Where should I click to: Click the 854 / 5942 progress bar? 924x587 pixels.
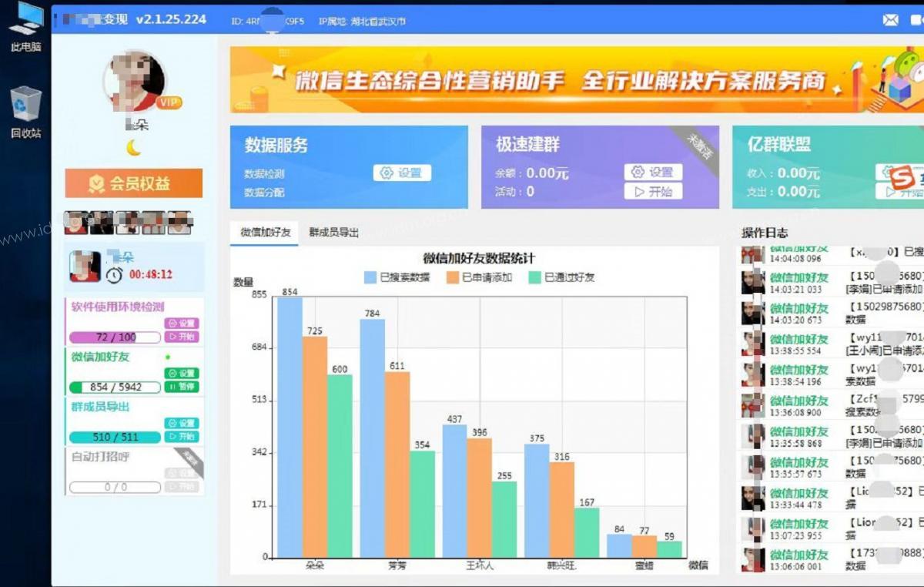[x=115, y=387]
